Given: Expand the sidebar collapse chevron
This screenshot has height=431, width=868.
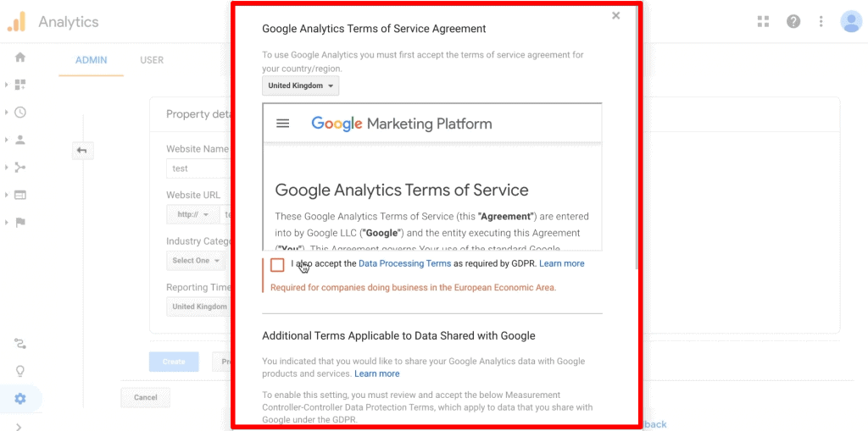Looking at the screenshot, I should pos(19,426).
